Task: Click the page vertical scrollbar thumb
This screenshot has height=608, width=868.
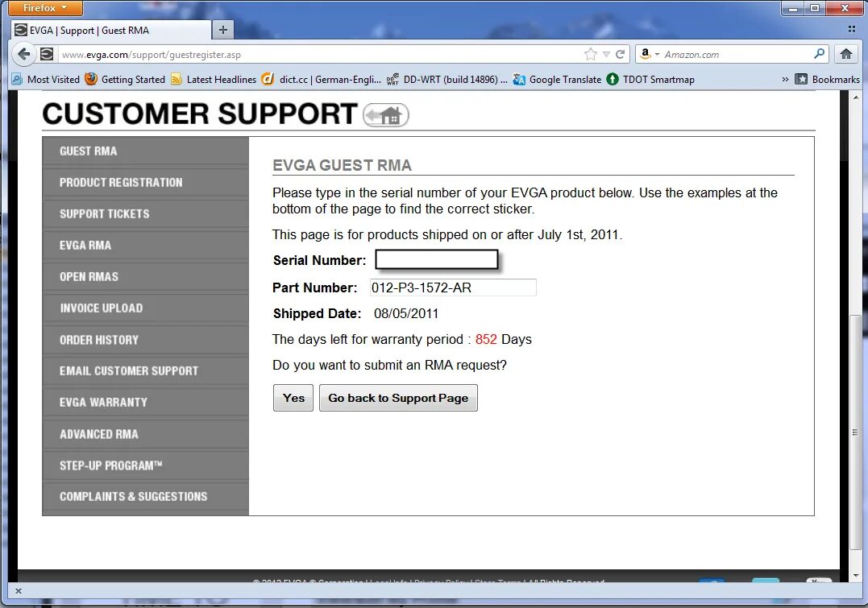Action: point(856,432)
